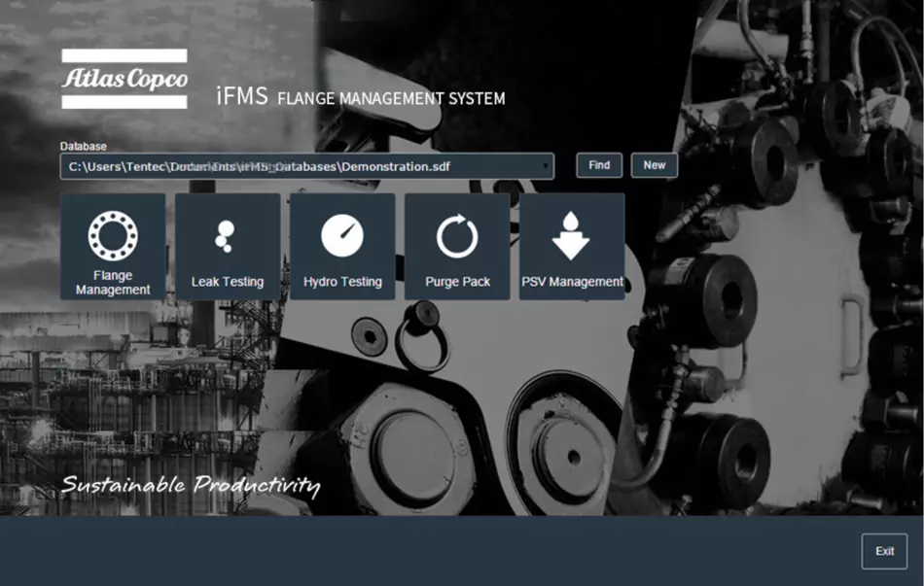924x586 pixels.
Task: Select the "Leak Testing" tile label
Action: coord(228,282)
